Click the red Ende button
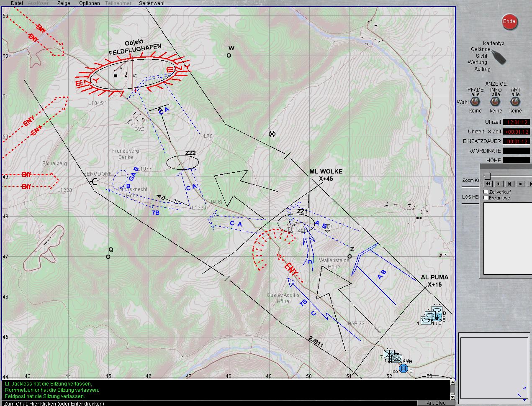Screen dimensions: 532x406 (x=509, y=22)
